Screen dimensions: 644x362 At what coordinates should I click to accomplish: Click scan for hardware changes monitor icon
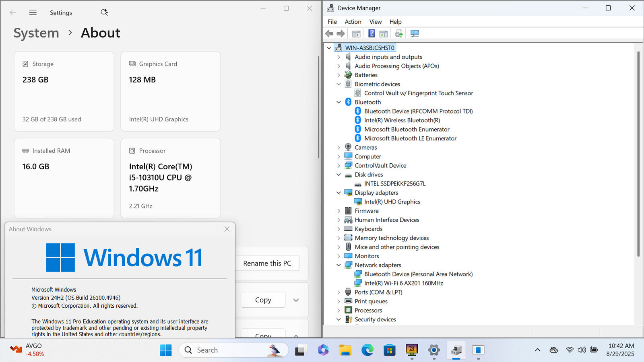pos(415,33)
